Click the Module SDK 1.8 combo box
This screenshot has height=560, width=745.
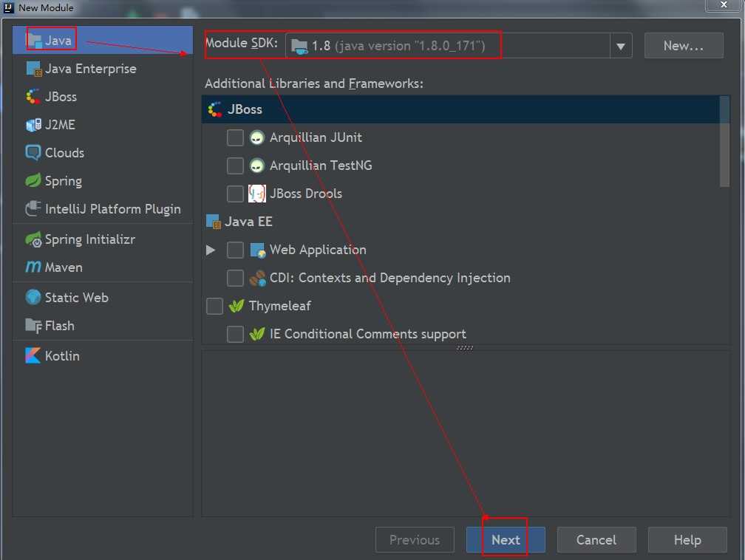(458, 46)
